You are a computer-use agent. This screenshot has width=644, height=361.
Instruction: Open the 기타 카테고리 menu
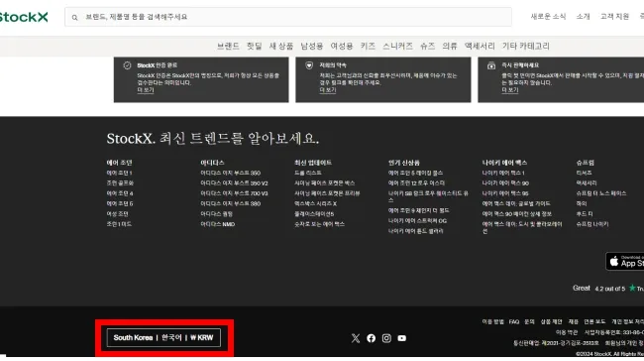[526, 46]
